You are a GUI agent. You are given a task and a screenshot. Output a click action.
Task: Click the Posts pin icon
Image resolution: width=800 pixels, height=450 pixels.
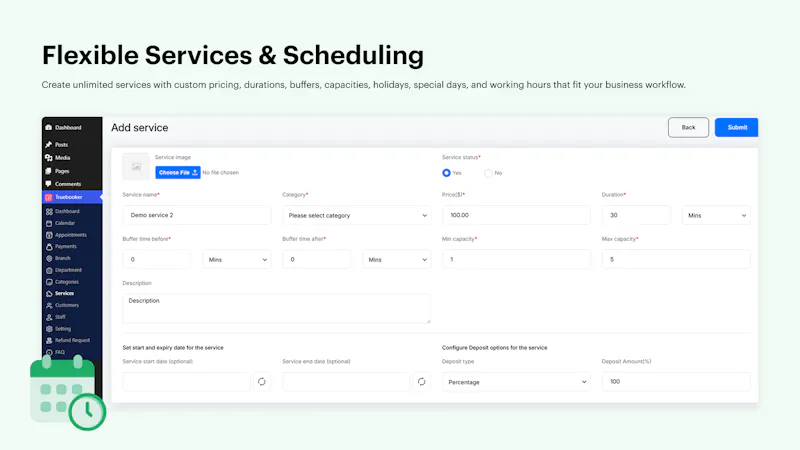point(48,145)
